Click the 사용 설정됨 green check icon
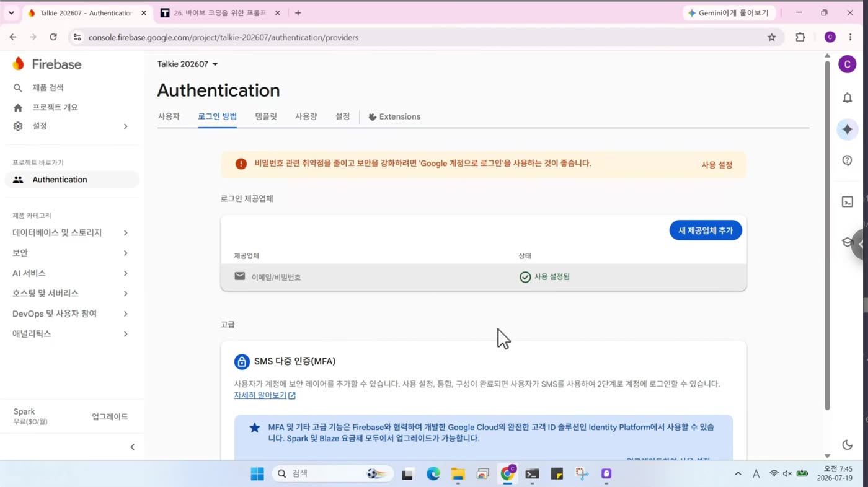Viewport: 868px width, 487px height. click(525, 277)
